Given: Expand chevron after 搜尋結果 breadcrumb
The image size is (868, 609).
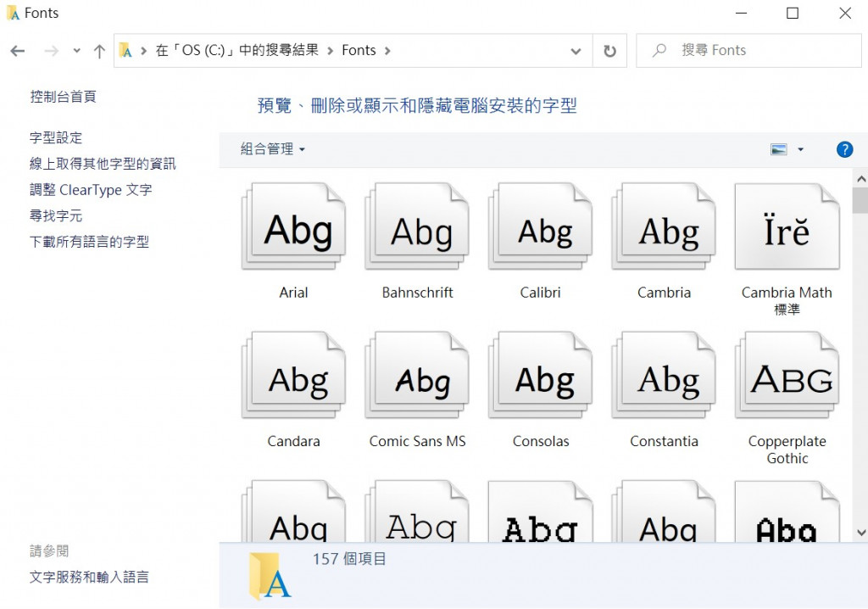Looking at the screenshot, I should click(330, 51).
